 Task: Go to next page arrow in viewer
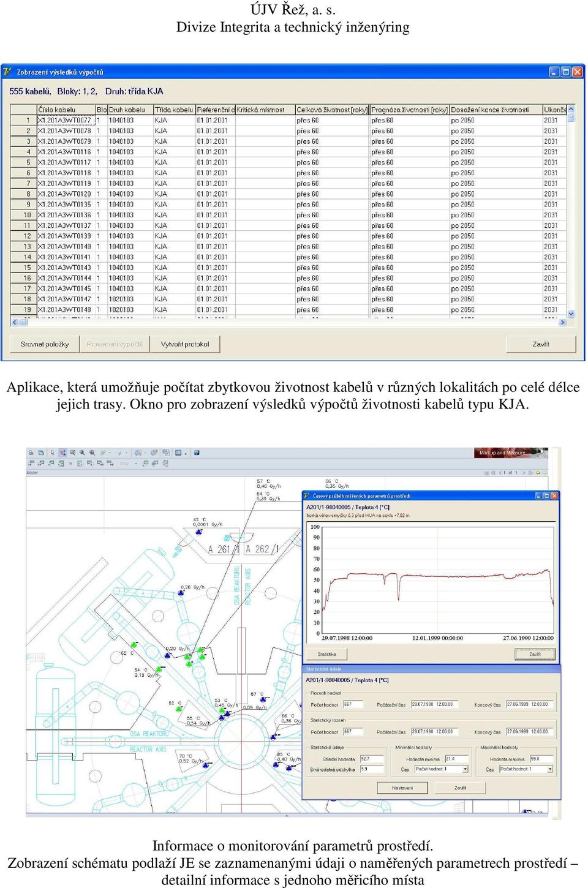tap(524, 473)
